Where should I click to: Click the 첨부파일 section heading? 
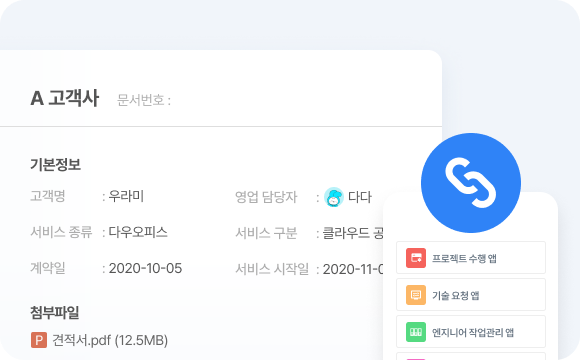tap(55, 313)
